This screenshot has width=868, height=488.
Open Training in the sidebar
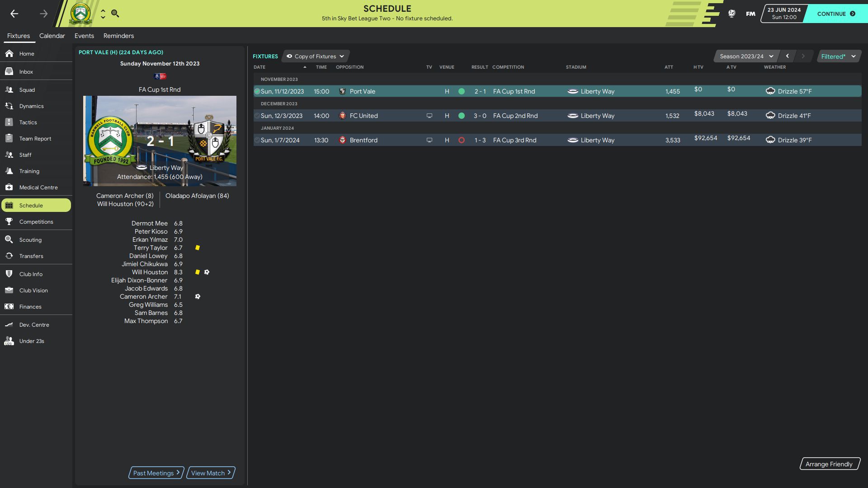[x=36, y=171]
